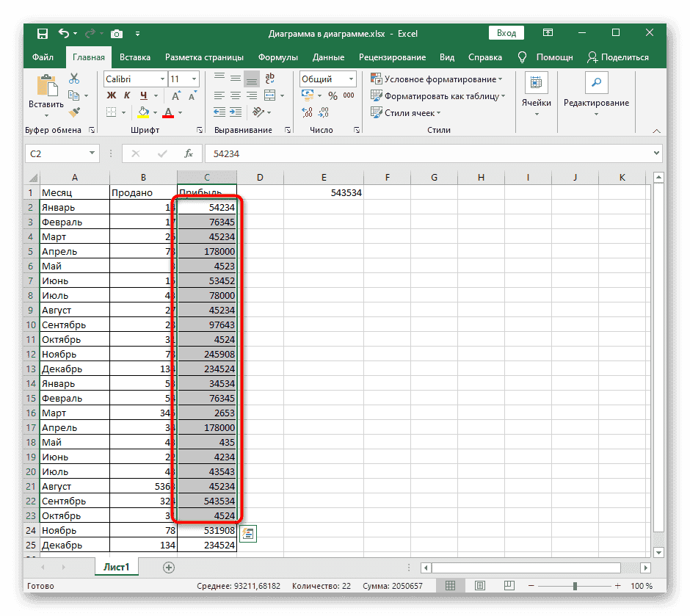Click the Wrap Text icon
This screenshot has width=690, height=616.
270,79
